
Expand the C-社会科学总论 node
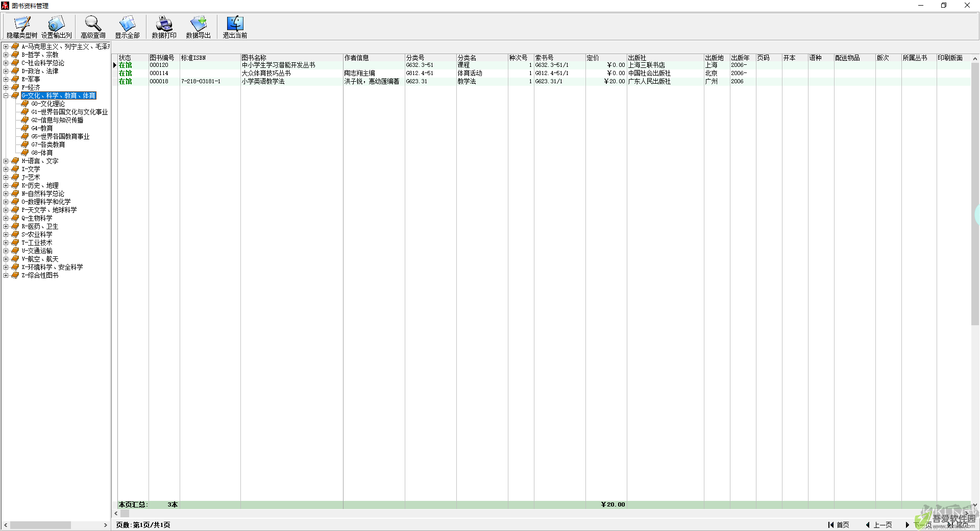tap(6, 63)
